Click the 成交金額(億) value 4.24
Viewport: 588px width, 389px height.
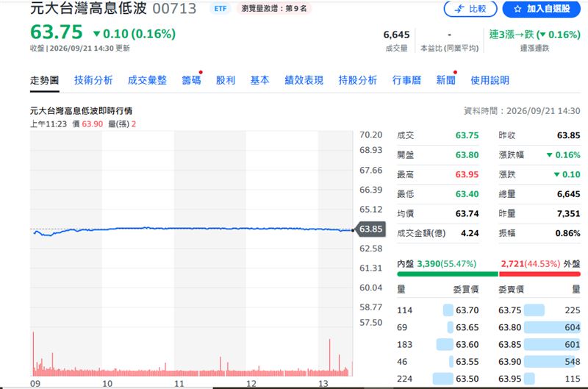coord(470,233)
